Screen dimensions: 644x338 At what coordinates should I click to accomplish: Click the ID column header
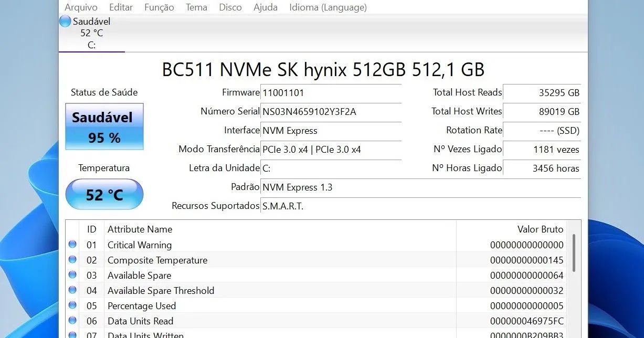tap(92, 229)
